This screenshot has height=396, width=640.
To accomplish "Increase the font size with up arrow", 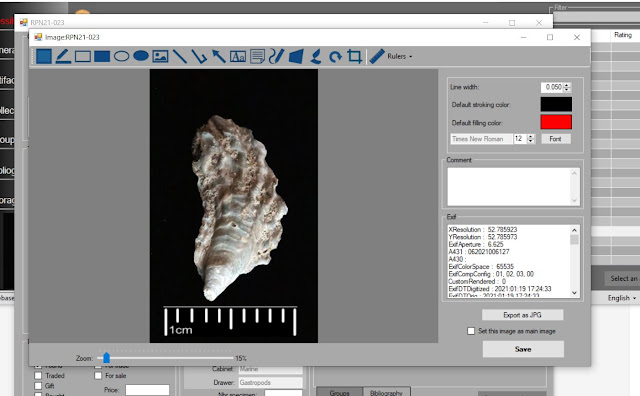I will tap(531, 136).
